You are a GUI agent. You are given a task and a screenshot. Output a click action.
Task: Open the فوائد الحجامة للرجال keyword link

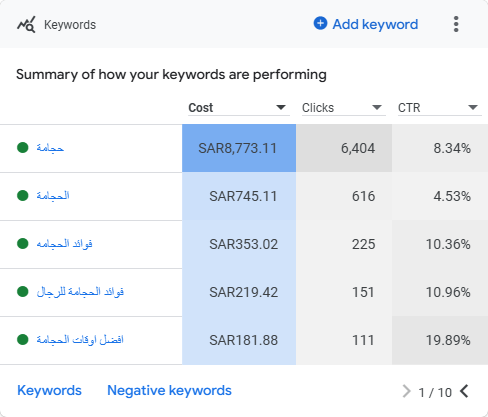(x=80, y=292)
